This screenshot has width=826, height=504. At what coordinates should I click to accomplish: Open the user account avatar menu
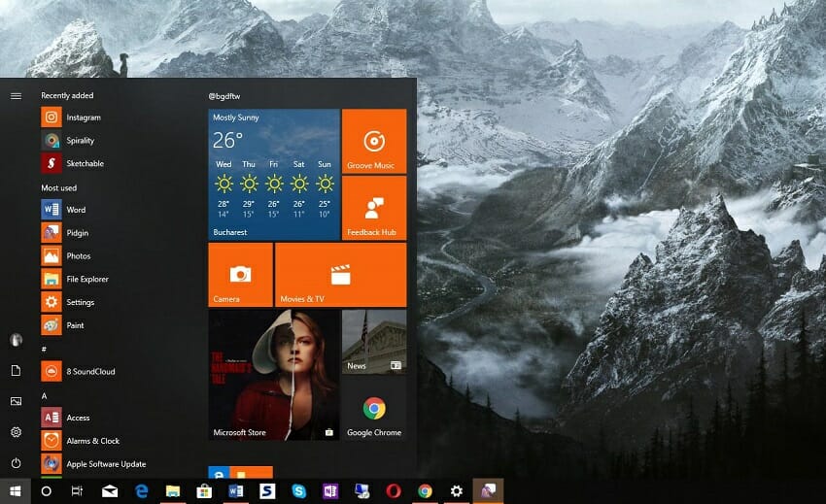click(x=16, y=340)
